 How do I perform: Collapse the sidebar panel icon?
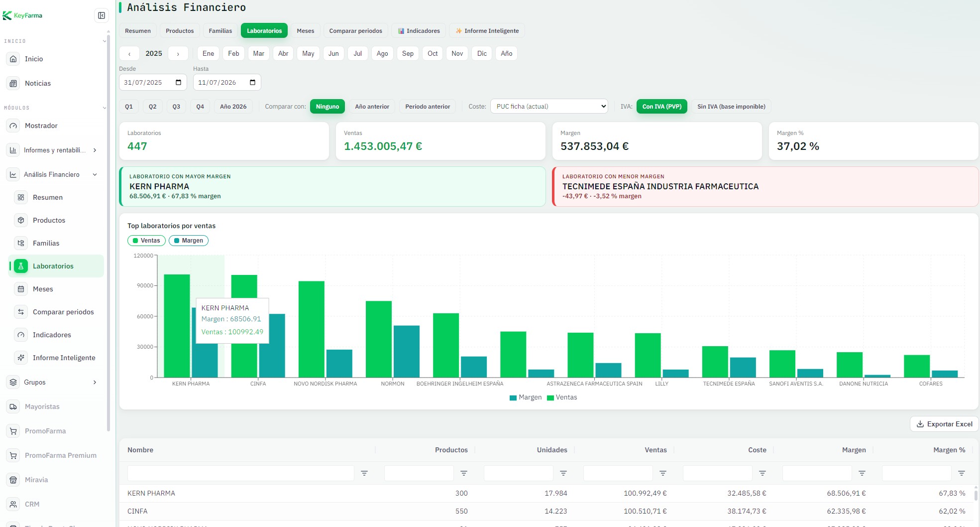point(102,15)
